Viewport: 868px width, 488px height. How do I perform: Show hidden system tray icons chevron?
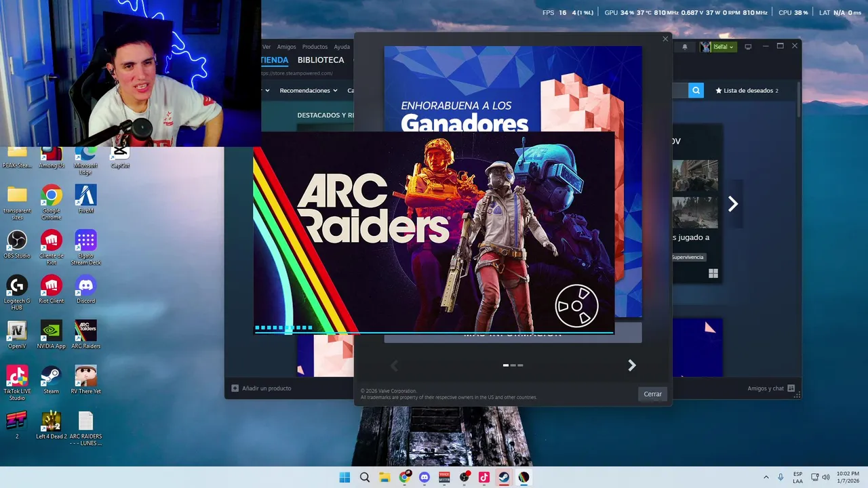(x=766, y=477)
